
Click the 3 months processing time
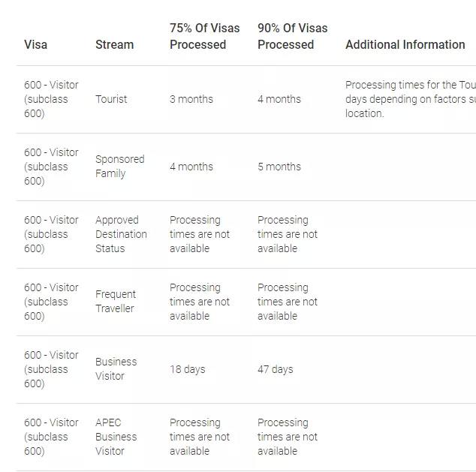point(191,99)
